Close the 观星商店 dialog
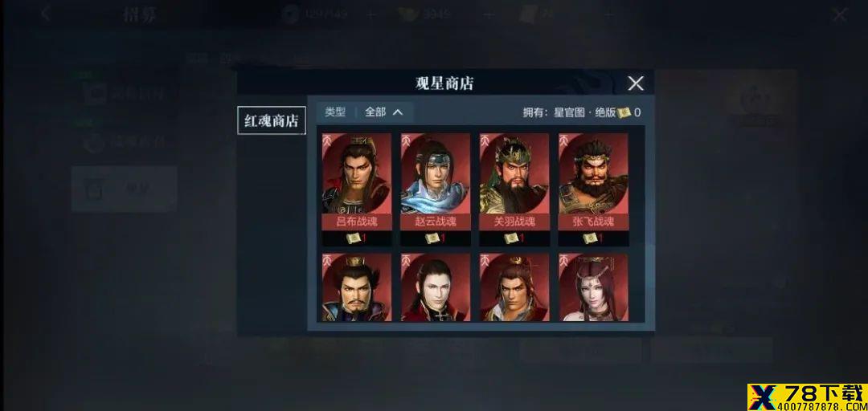The width and height of the screenshot is (868, 411). [x=636, y=83]
